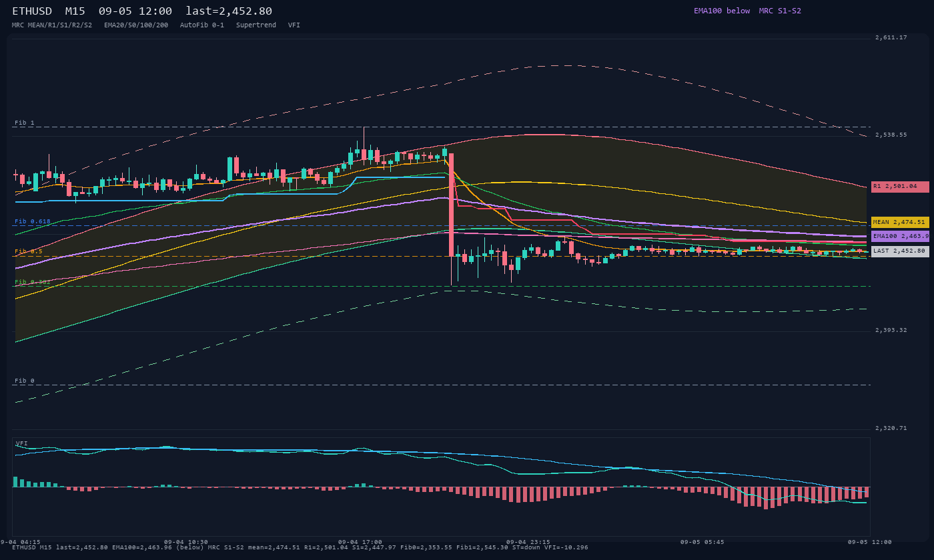Screen dimensions: 934x560
Task: Click the Fib 1 level label
Action: point(25,123)
